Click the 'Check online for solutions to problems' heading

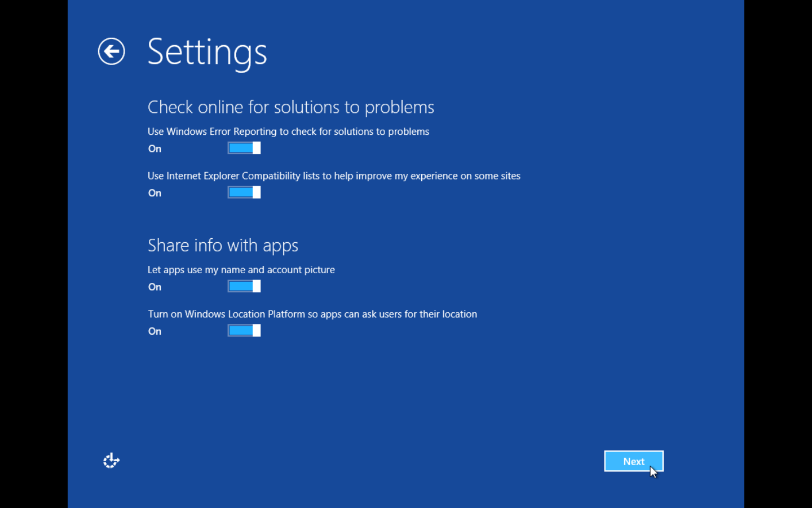point(291,107)
